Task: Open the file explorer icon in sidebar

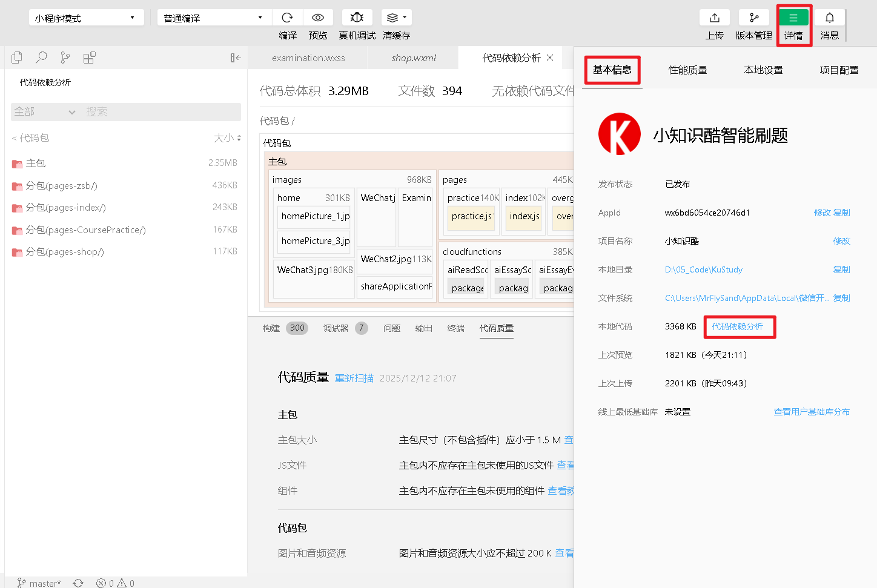Action: pos(17,58)
